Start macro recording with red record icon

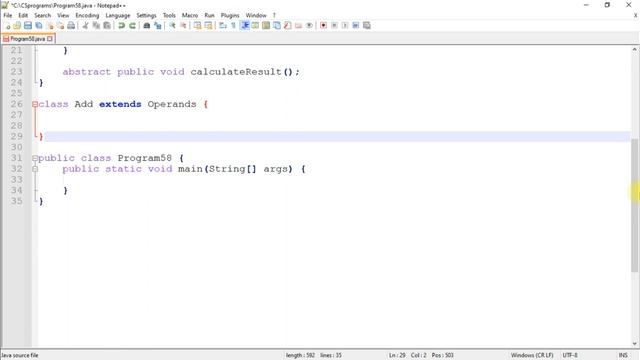tap(323, 26)
